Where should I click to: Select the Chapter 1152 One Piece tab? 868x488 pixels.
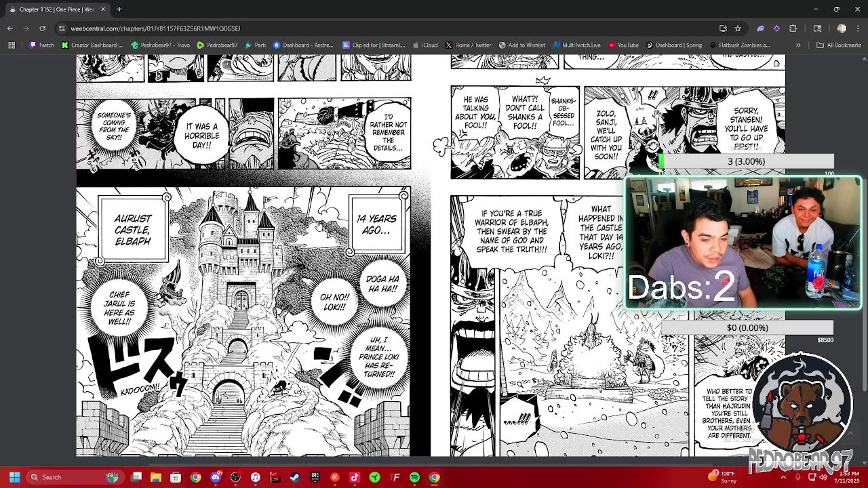[58, 9]
